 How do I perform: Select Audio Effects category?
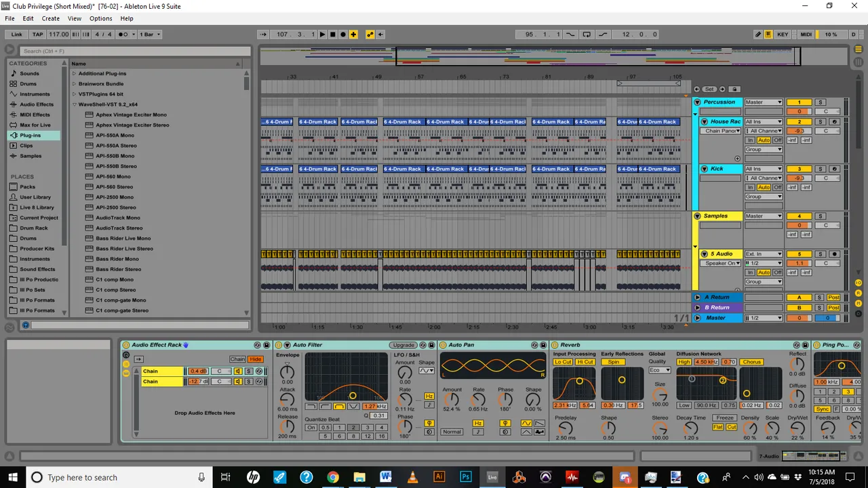point(36,104)
